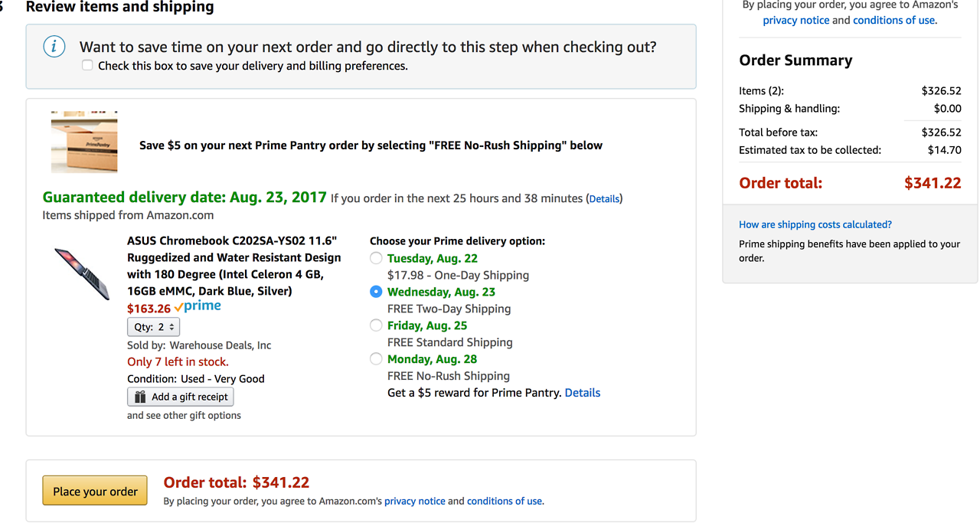Check the save delivery and billing preferences box

87,66
